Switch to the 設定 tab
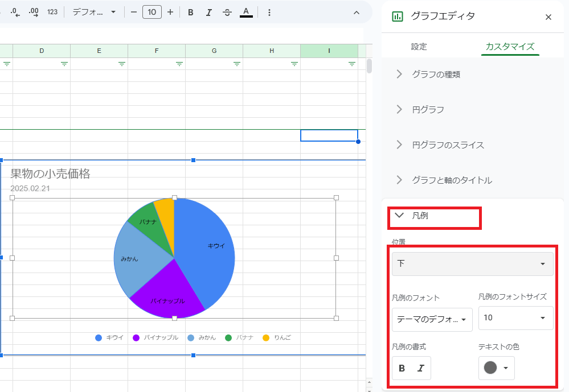 pos(419,47)
